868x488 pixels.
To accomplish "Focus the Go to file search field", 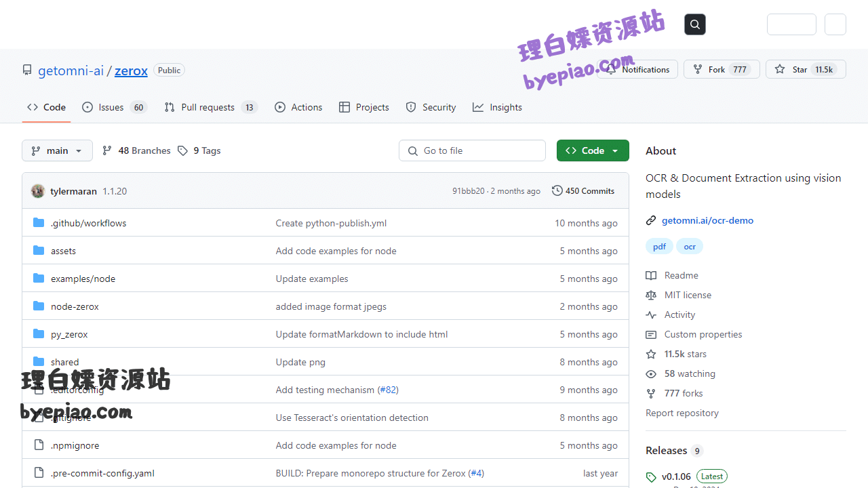I will (472, 150).
